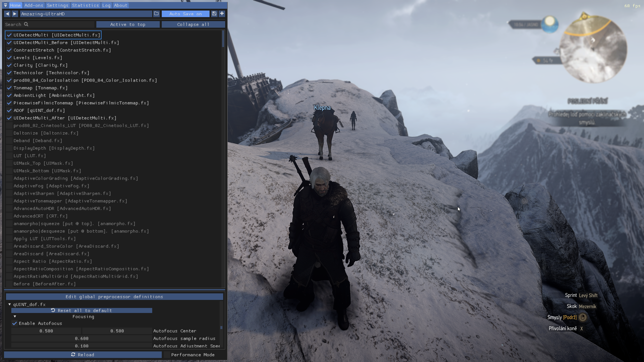Disable the Tonemap effect

pyautogui.click(x=9, y=88)
